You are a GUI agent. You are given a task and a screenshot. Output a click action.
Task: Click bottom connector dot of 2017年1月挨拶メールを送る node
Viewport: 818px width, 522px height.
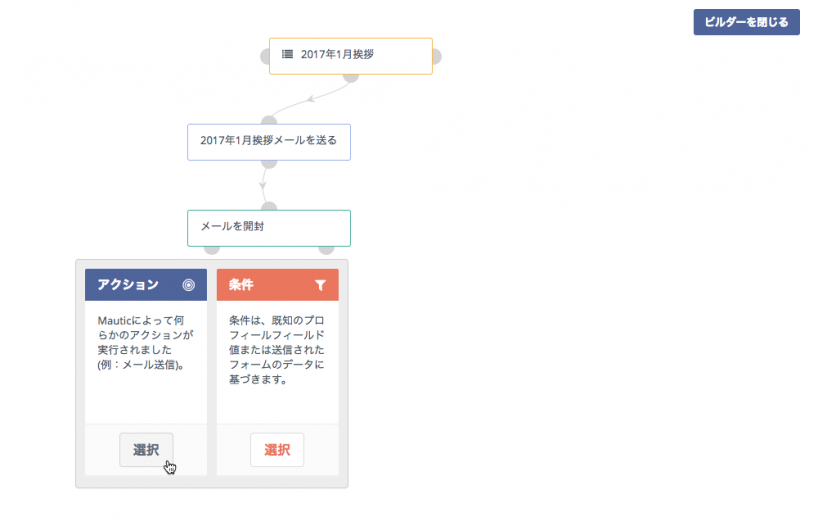[x=268, y=163]
